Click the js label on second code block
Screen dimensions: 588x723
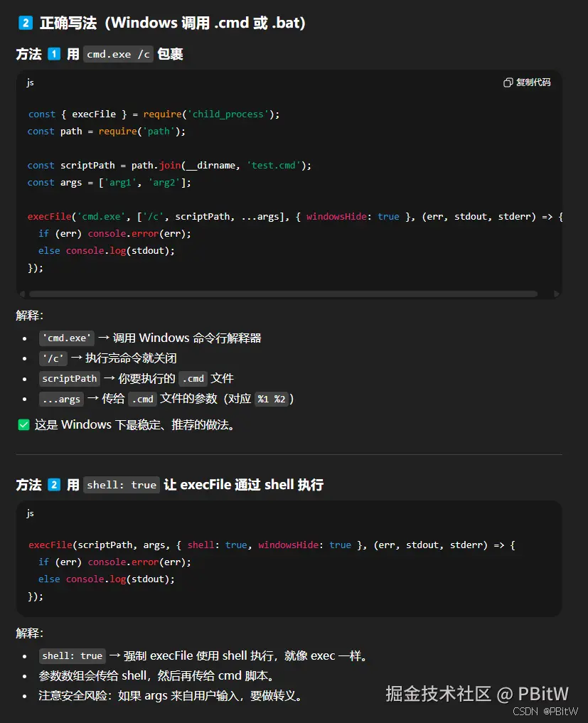30,513
